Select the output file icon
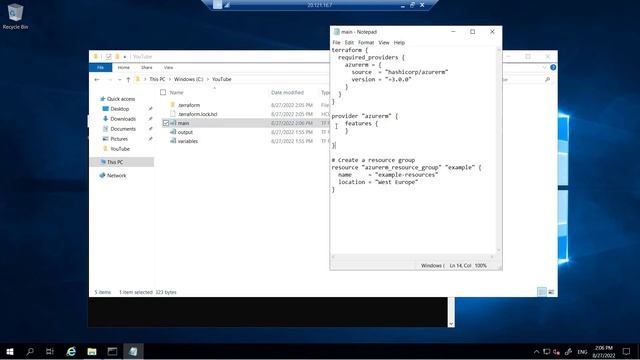 (173, 132)
